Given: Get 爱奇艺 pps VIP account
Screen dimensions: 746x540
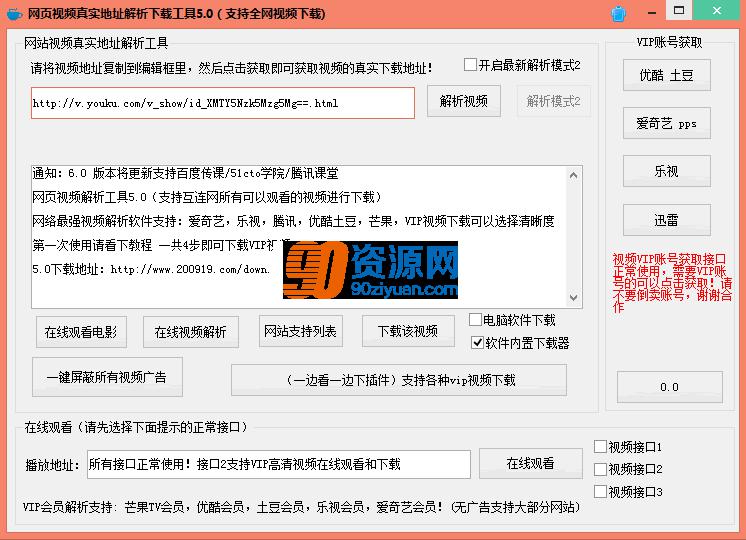Looking at the screenshot, I should coord(667,123).
